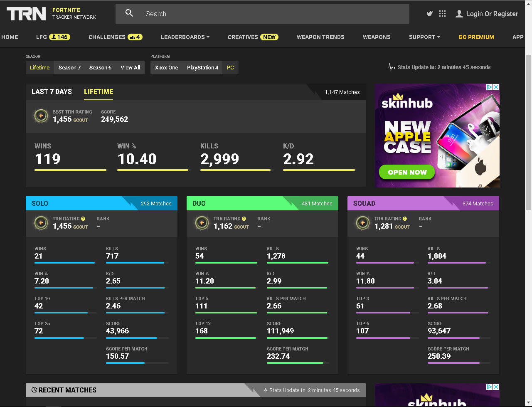Click the 1,147 Matches label
The width and height of the screenshot is (532, 407).
click(x=342, y=92)
